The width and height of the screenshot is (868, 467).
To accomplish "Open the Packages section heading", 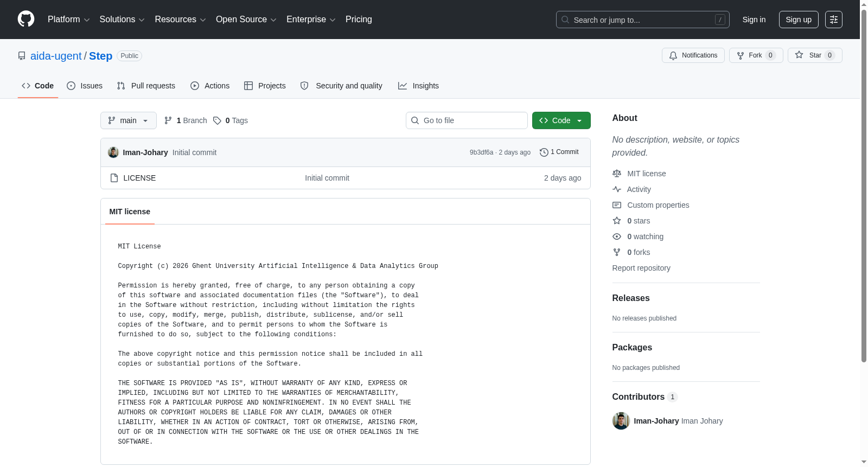I will coord(632,348).
